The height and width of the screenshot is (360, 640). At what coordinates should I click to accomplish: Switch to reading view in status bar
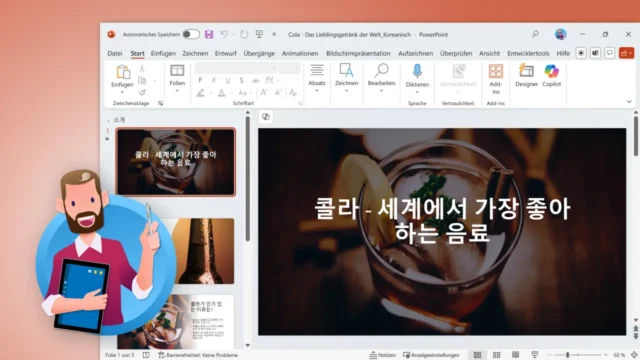(516, 355)
